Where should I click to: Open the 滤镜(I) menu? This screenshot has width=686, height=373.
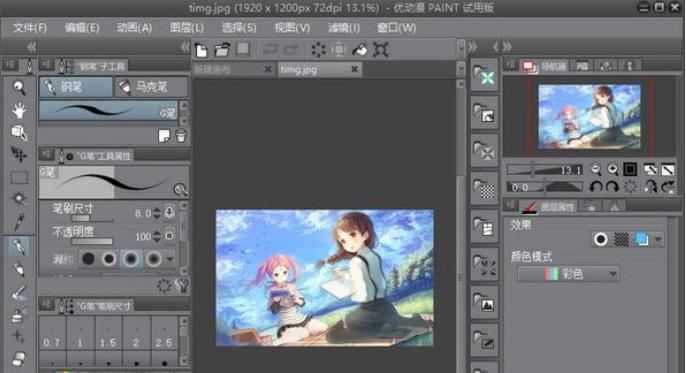coord(344,28)
